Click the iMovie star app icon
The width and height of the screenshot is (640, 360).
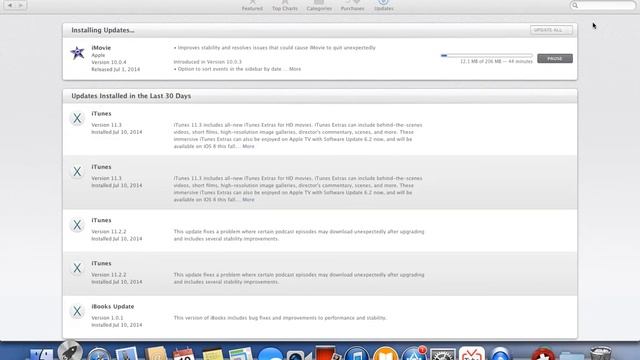point(77,53)
